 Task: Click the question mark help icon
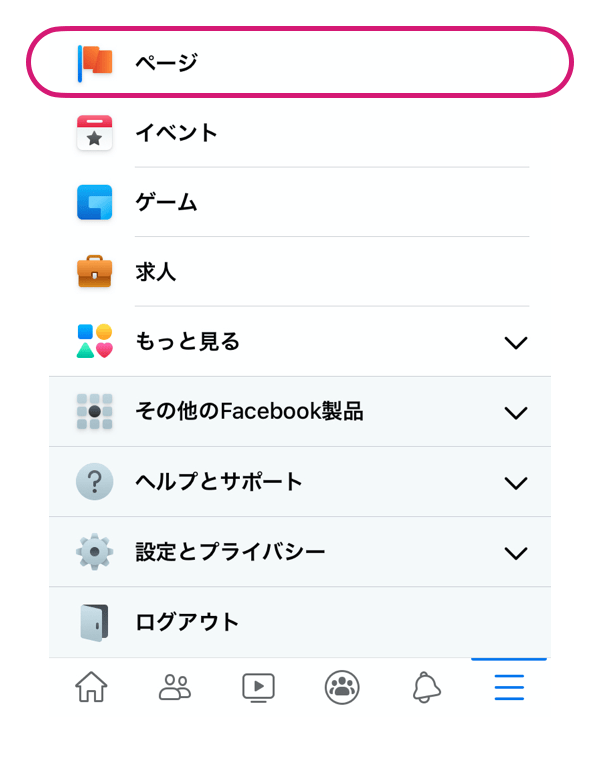pos(95,481)
